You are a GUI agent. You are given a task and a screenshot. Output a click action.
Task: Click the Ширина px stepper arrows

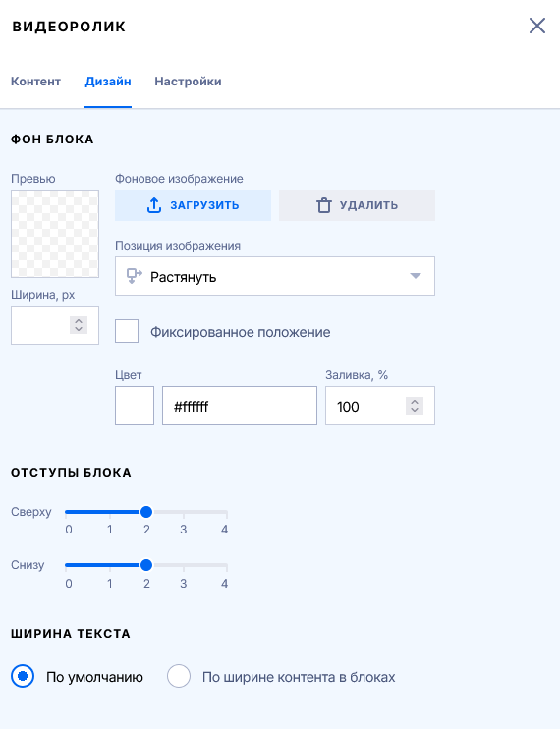tap(79, 325)
